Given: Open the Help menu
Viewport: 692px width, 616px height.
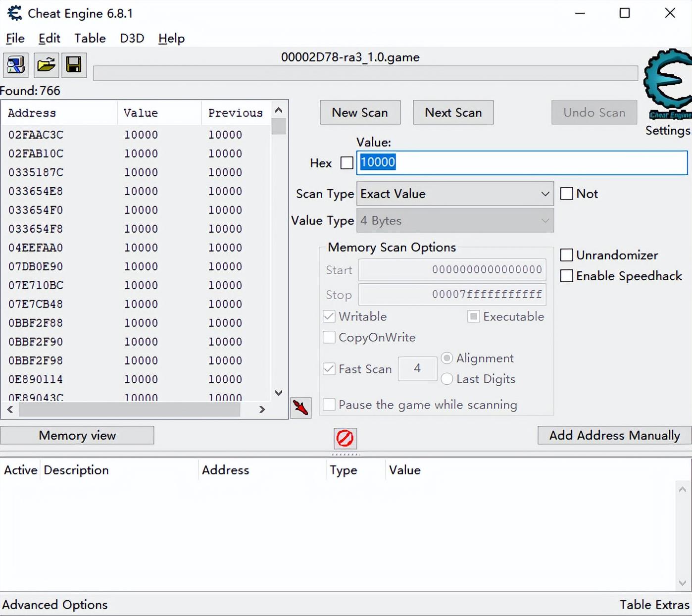Looking at the screenshot, I should coord(171,38).
